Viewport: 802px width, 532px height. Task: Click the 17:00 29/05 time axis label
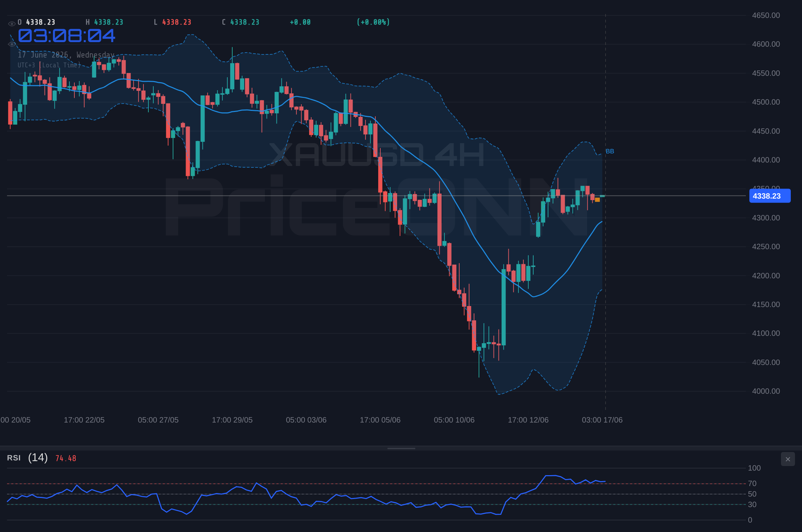[232, 420]
